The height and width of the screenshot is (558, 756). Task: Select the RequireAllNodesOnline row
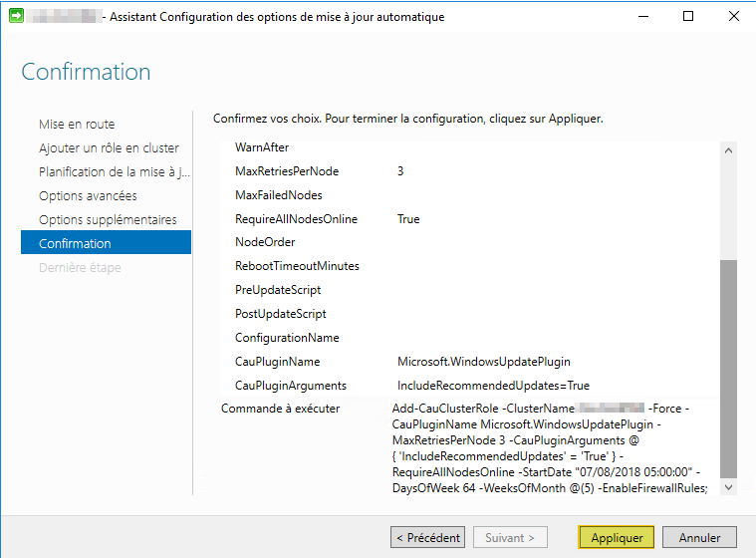coord(296,219)
